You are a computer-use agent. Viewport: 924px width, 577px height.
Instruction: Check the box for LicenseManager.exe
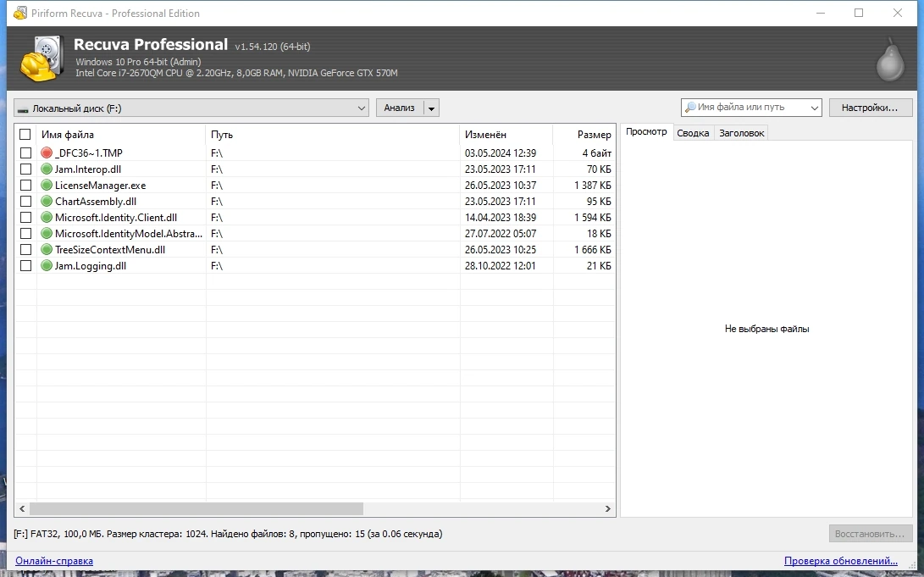click(x=25, y=185)
